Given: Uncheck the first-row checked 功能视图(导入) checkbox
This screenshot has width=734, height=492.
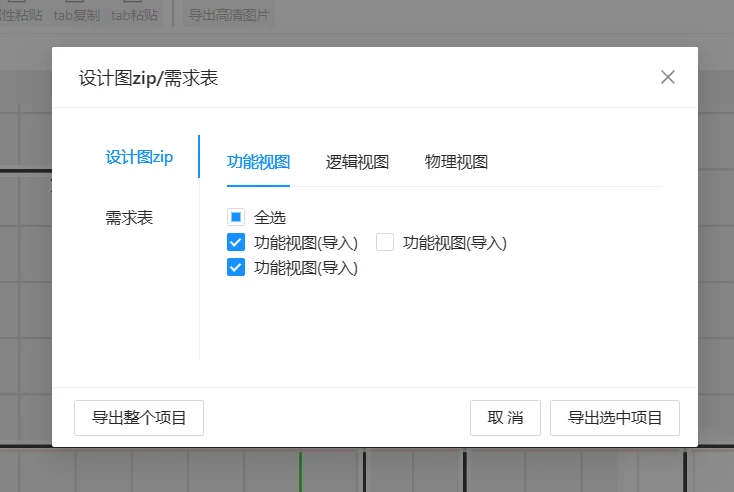Looking at the screenshot, I should [x=236, y=242].
